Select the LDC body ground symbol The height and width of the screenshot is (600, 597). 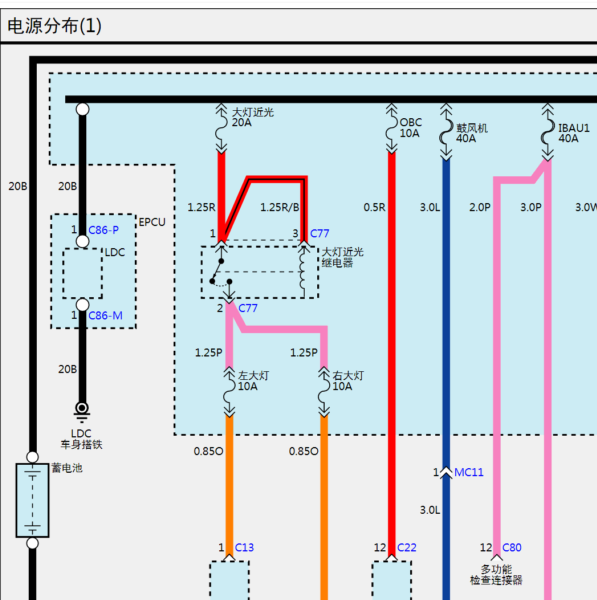point(82,412)
